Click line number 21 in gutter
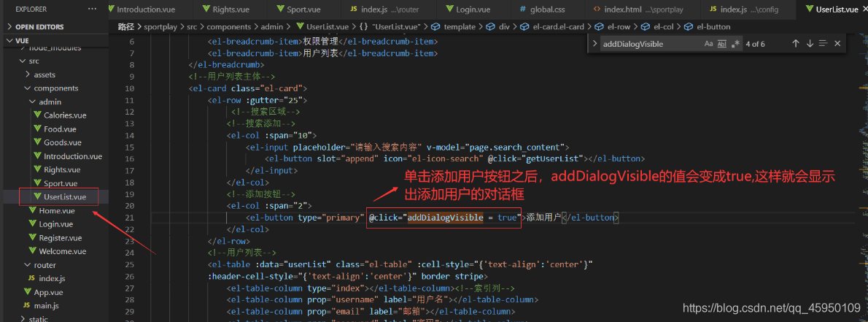The width and height of the screenshot is (868, 322). pyautogui.click(x=130, y=218)
